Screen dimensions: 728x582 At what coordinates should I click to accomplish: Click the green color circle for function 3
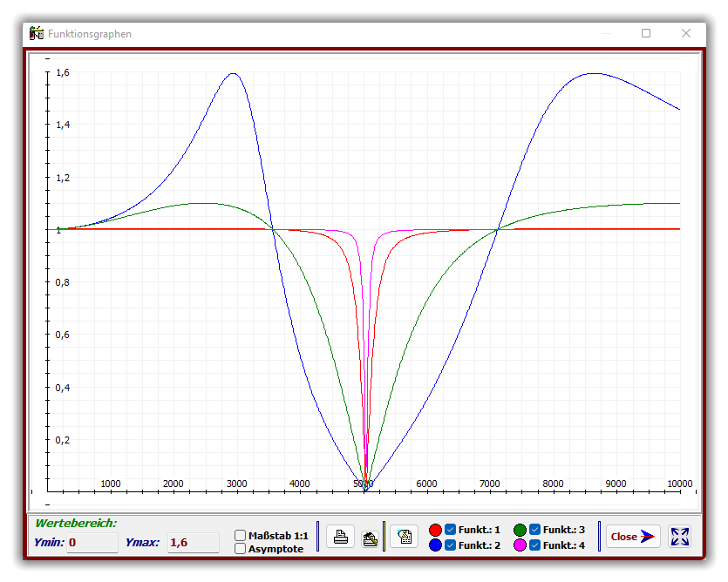[x=520, y=530]
